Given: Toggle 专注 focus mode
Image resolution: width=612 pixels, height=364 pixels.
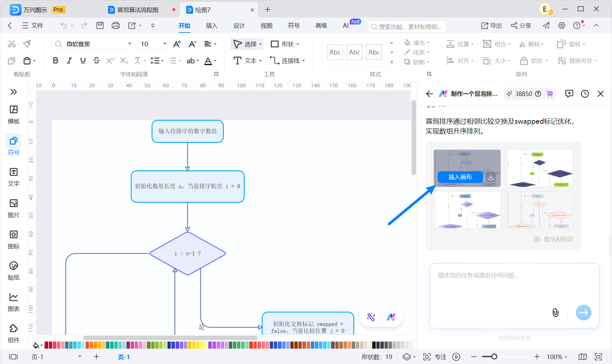Looking at the screenshot, I should pyautogui.click(x=435, y=357).
